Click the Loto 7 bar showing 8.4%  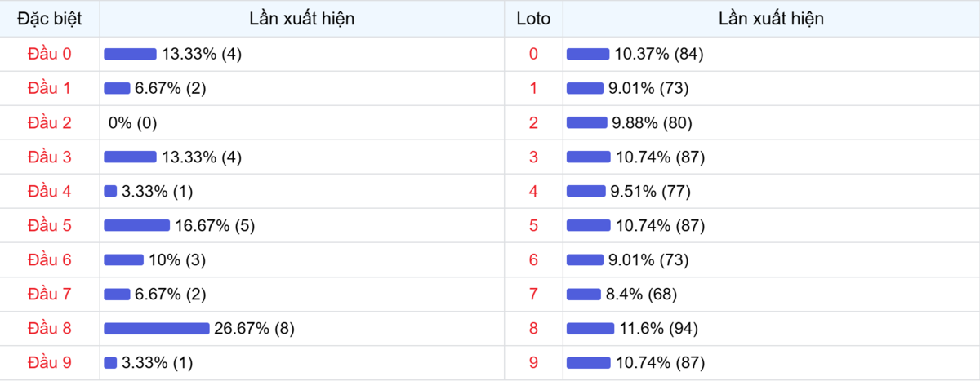tap(584, 294)
